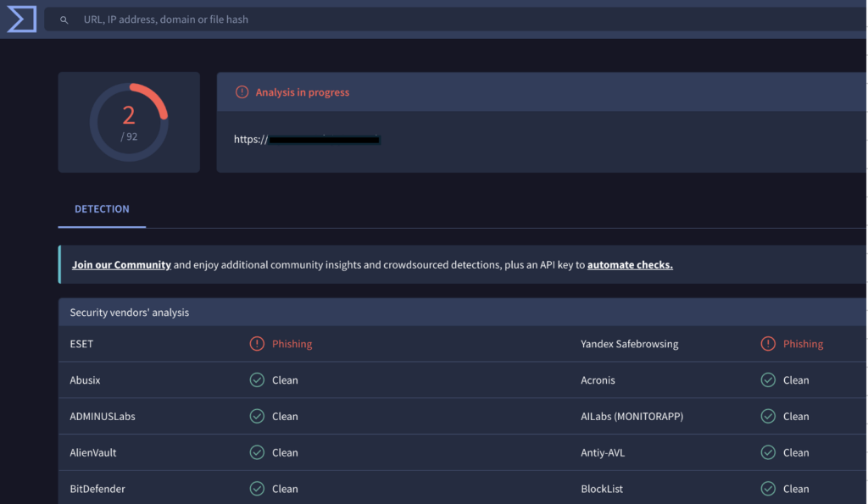Click the BlockList clean checkmark icon
Image resolution: width=868 pixels, height=504 pixels.
[x=768, y=489]
